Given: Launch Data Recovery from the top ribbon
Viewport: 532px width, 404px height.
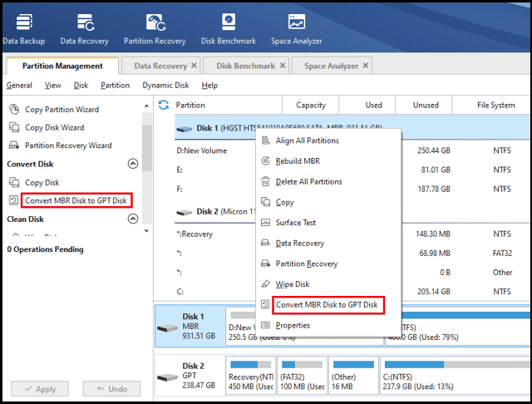Looking at the screenshot, I should pyautogui.click(x=85, y=29).
